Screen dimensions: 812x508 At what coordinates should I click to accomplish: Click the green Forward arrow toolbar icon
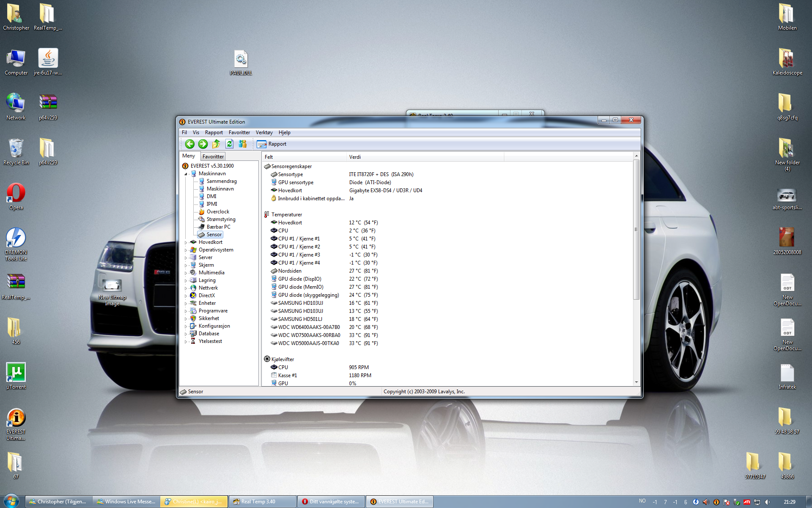coord(203,144)
